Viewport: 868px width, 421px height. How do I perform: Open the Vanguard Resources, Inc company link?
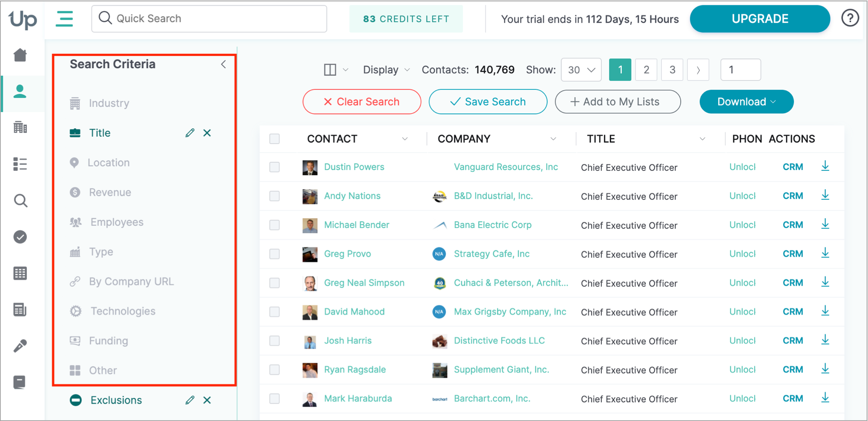[506, 167]
